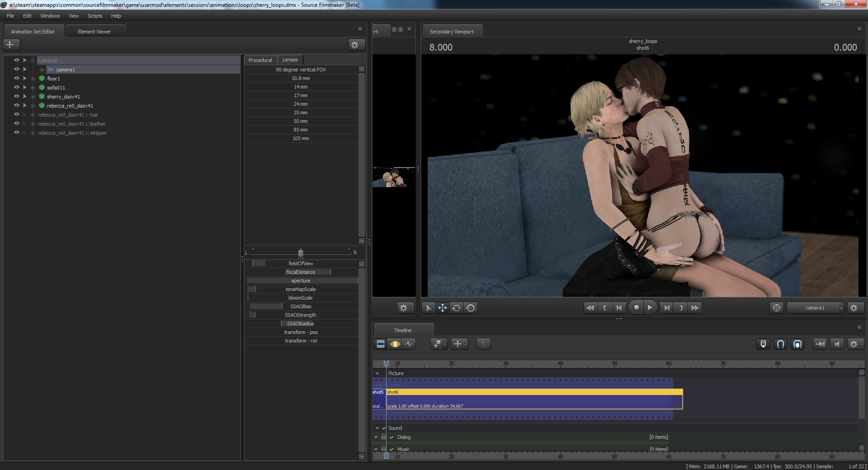868x470 pixels.
Task: Adjust the fieldOfView control slider
Action: (x=301, y=263)
